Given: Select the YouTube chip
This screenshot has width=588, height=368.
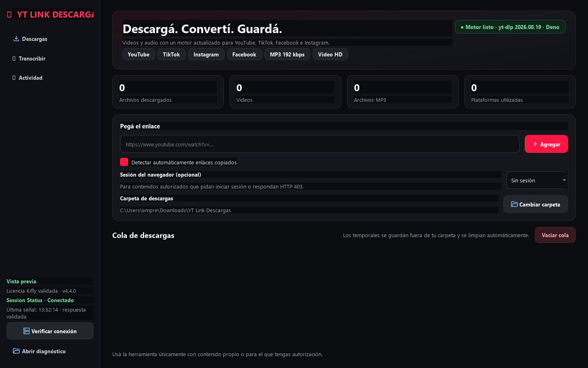Looking at the screenshot, I should (x=139, y=54).
